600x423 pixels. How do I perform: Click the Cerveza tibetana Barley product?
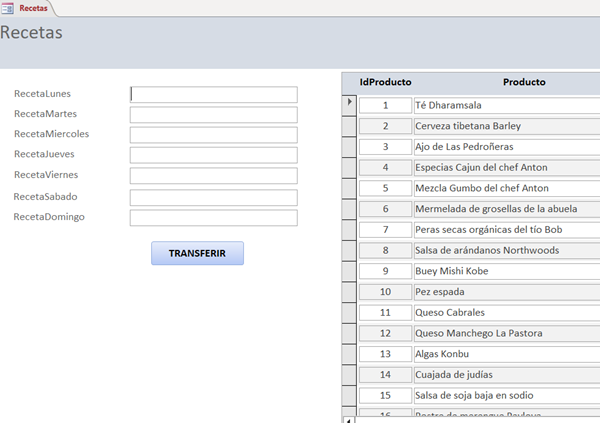505,126
